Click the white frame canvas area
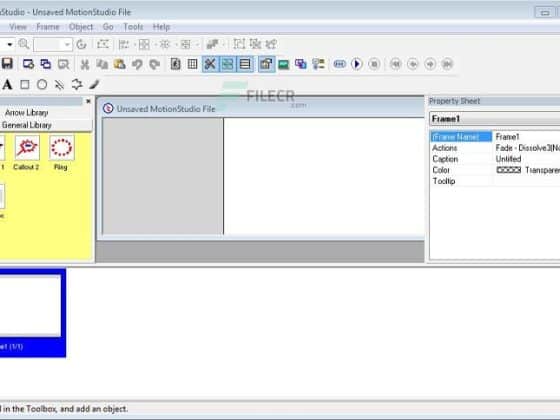The height and width of the screenshot is (420, 560). point(324,176)
